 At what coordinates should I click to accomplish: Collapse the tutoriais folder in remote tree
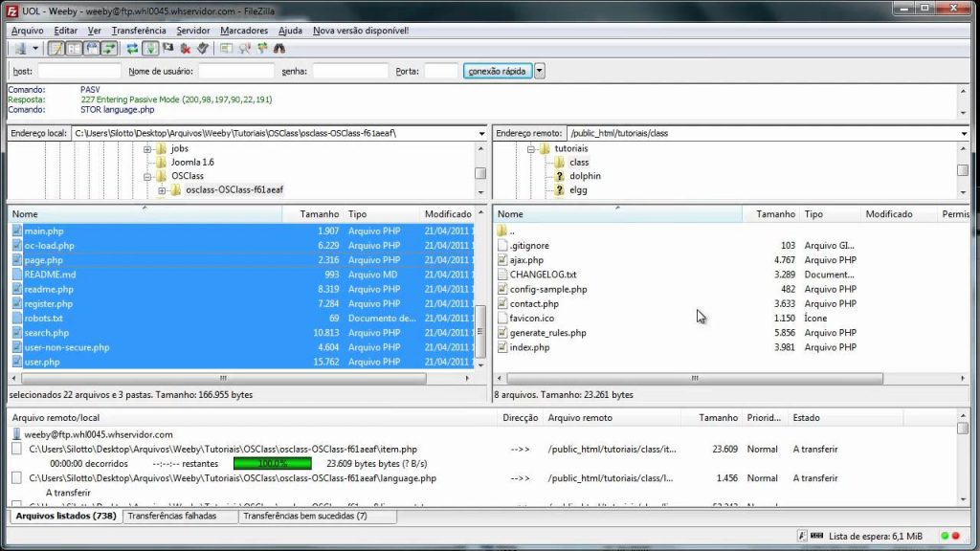click(x=530, y=148)
